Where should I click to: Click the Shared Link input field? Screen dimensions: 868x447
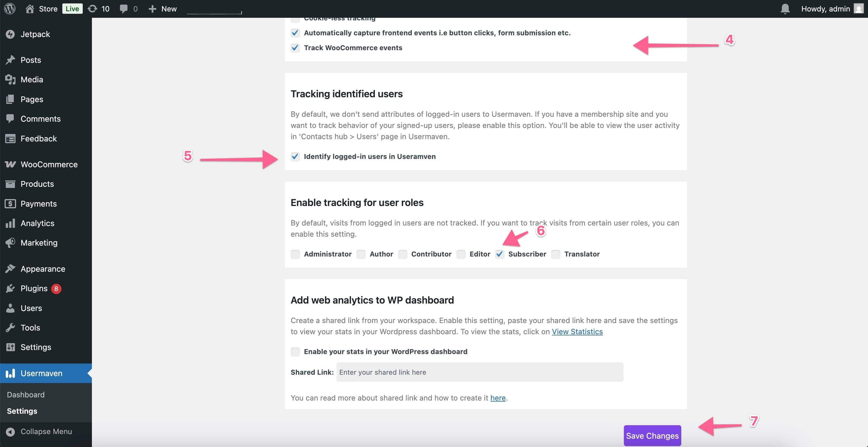pyautogui.click(x=479, y=372)
